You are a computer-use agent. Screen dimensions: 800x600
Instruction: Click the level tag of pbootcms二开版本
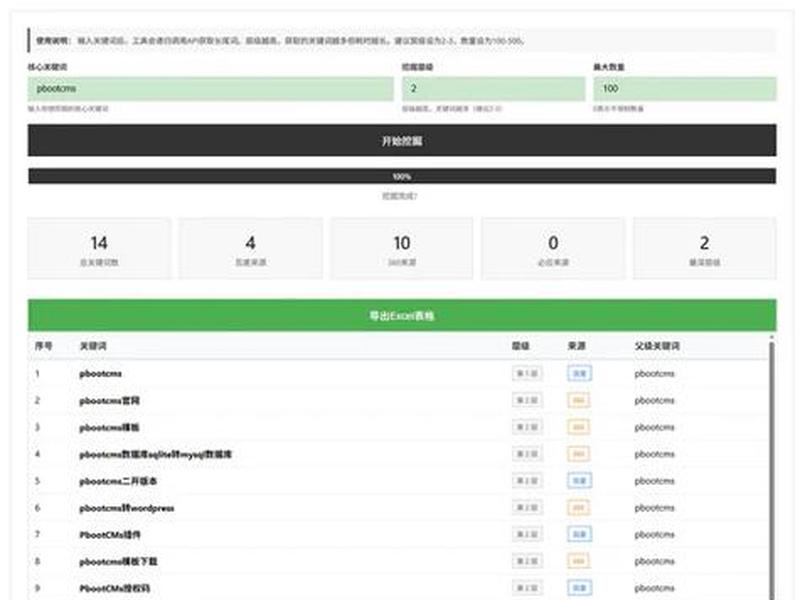(527, 481)
